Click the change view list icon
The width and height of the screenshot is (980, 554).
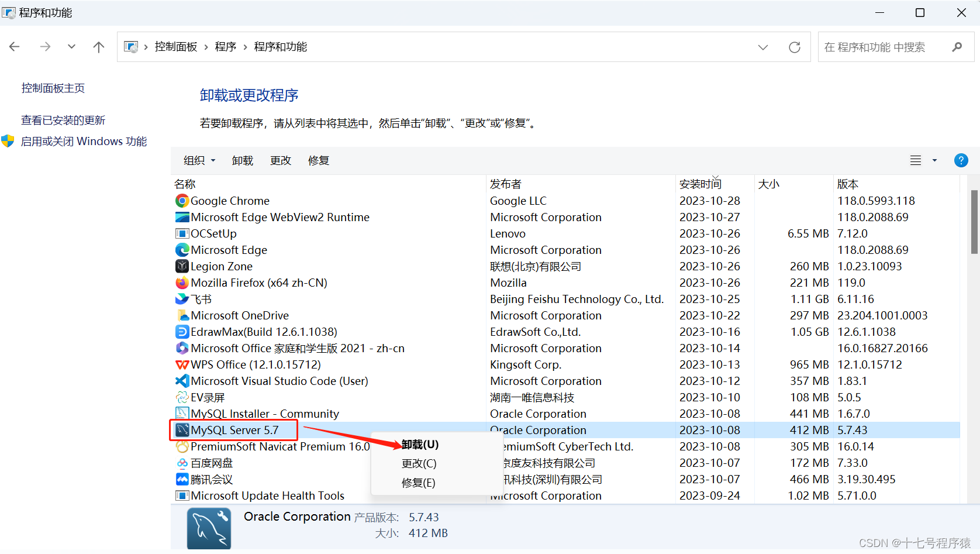tap(916, 160)
